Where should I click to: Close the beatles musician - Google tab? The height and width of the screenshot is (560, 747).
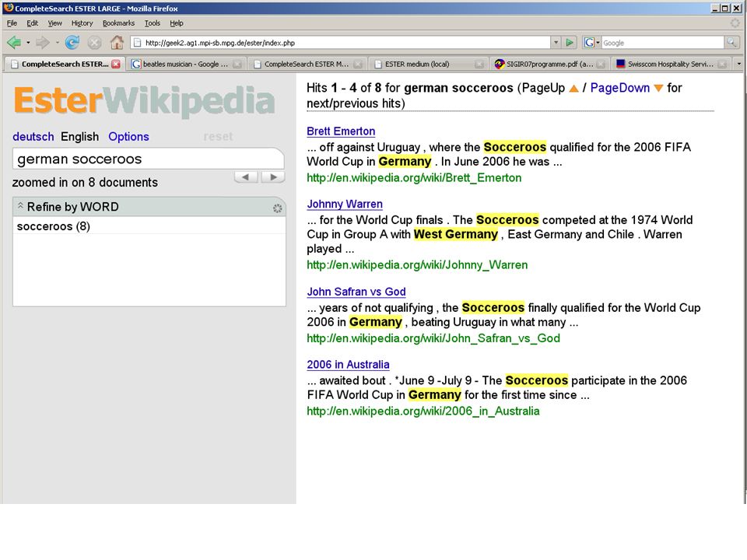pyautogui.click(x=237, y=64)
